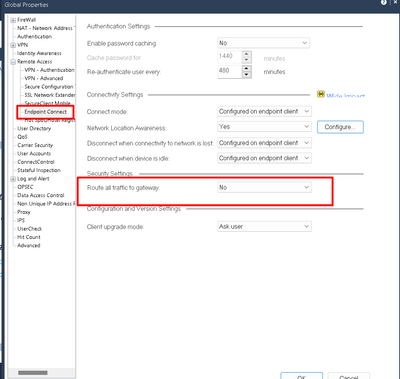The height and width of the screenshot is (379, 400).
Task: Click the Configure button
Action: tap(340, 127)
